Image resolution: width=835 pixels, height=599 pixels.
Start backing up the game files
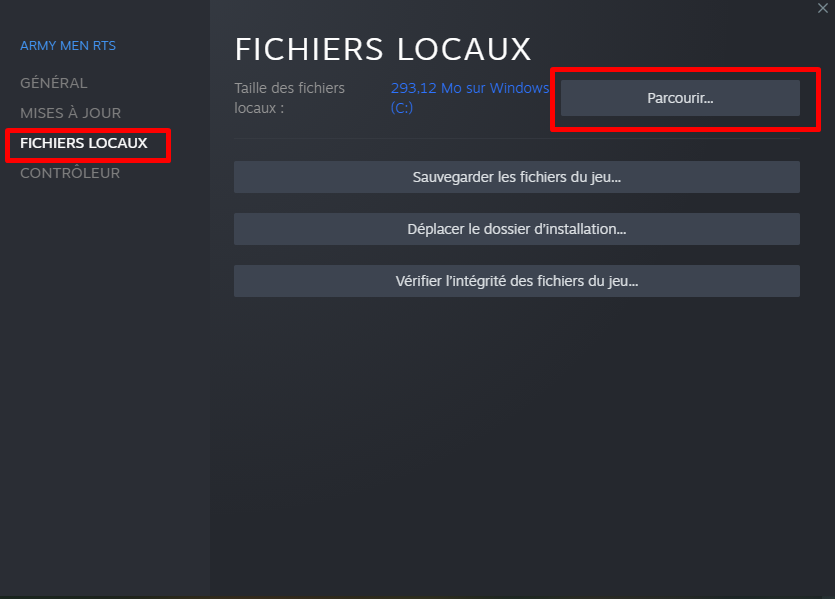(517, 177)
